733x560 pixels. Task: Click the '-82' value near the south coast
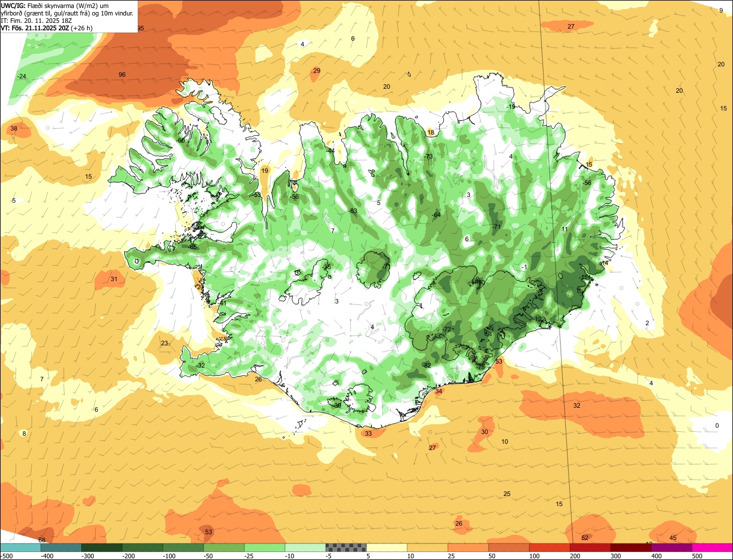click(427, 365)
